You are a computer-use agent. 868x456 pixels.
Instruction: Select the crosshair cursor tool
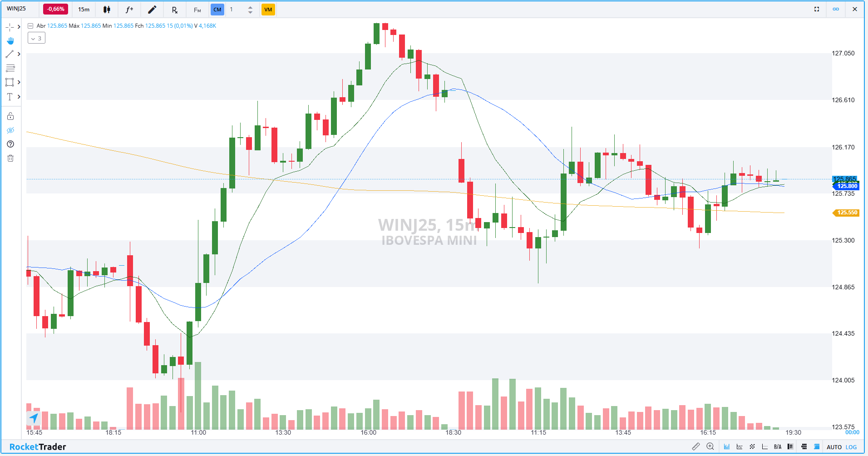10,27
